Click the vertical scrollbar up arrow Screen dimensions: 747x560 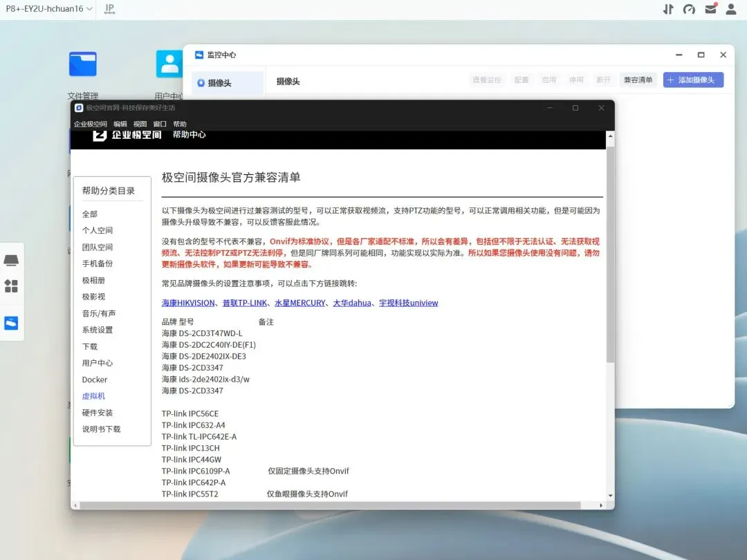coord(610,136)
